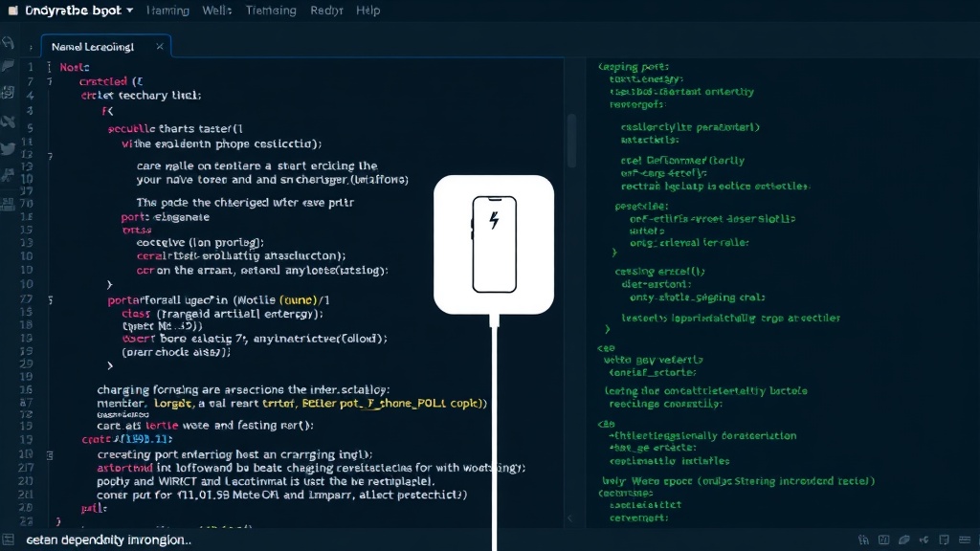This screenshot has width=980, height=551.
Task: Open the Tiemoing menu
Action: (271, 11)
